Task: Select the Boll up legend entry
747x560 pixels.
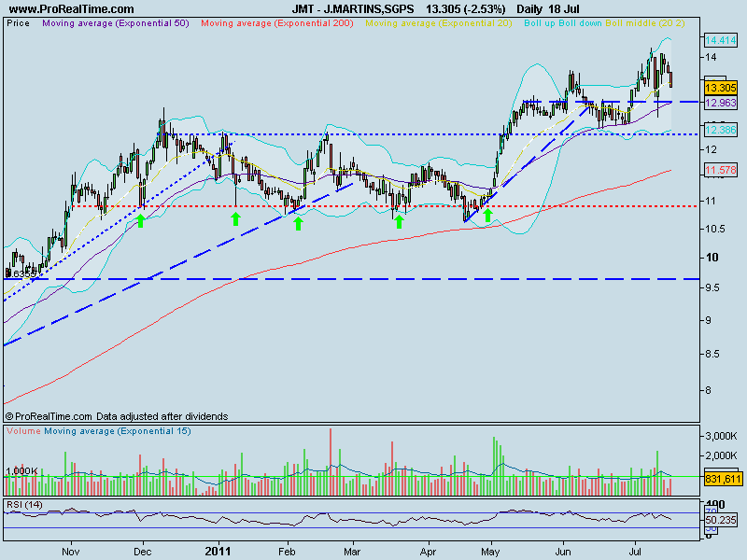Action: tap(541, 22)
